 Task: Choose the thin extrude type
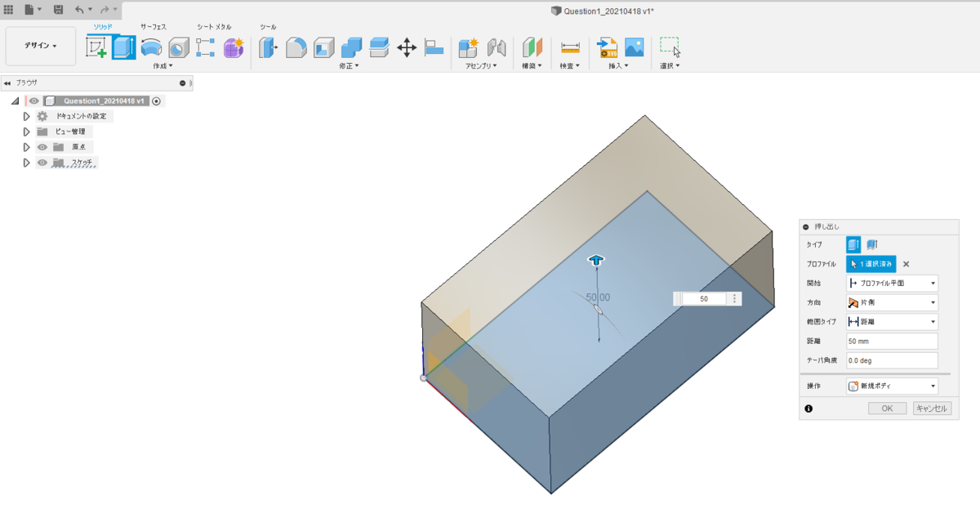click(872, 244)
